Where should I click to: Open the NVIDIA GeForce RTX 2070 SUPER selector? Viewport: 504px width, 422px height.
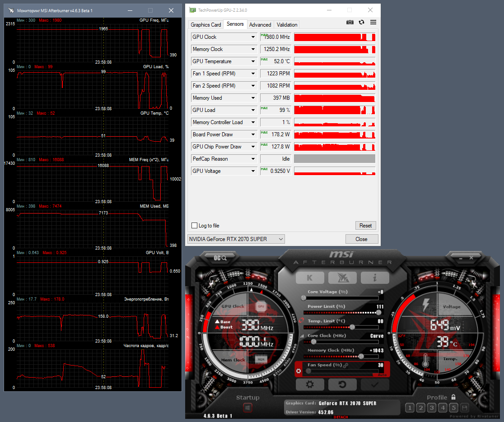coord(236,239)
